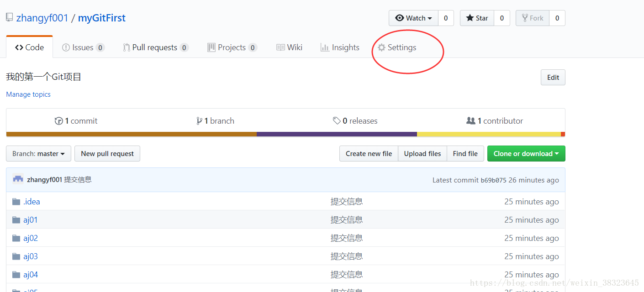This screenshot has height=292, width=644.
Task: Open the 1 branch link
Action: (x=215, y=121)
